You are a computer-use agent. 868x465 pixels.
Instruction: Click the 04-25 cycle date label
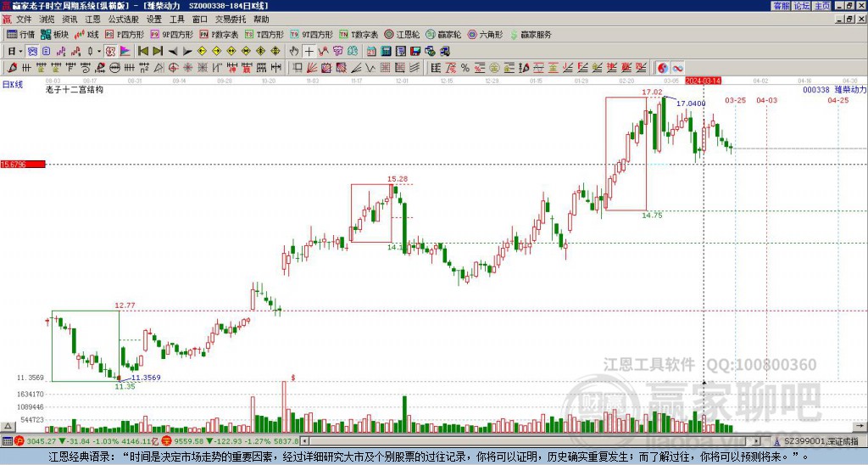tap(838, 100)
